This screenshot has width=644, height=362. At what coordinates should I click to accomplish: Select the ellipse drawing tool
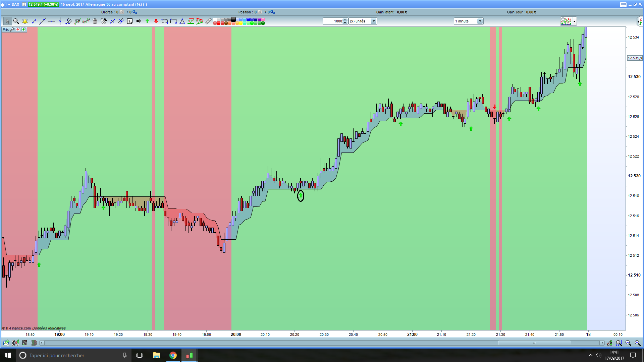164,21
